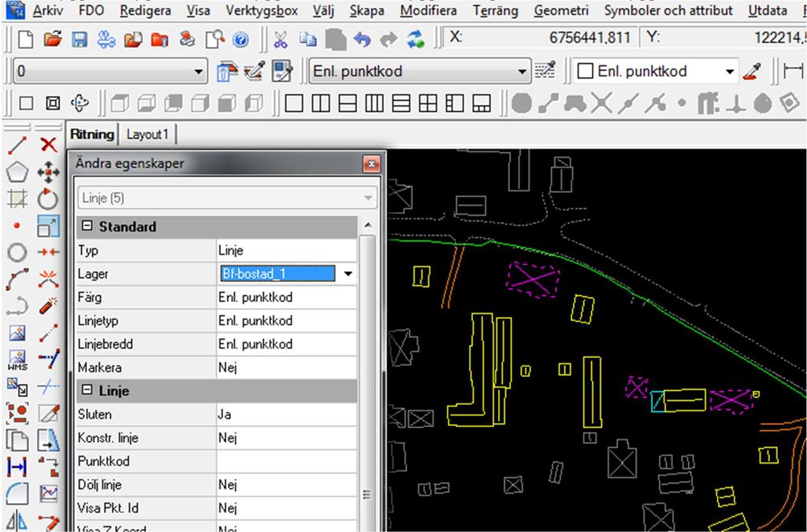The width and height of the screenshot is (807, 532).
Task: Close the Ändra egenskaper panel
Action: pyautogui.click(x=371, y=164)
